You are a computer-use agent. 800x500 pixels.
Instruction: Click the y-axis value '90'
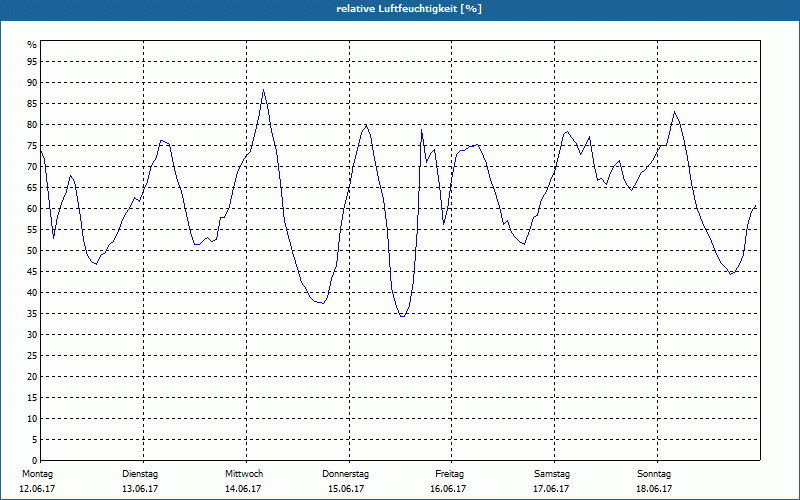click(x=32, y=83)
